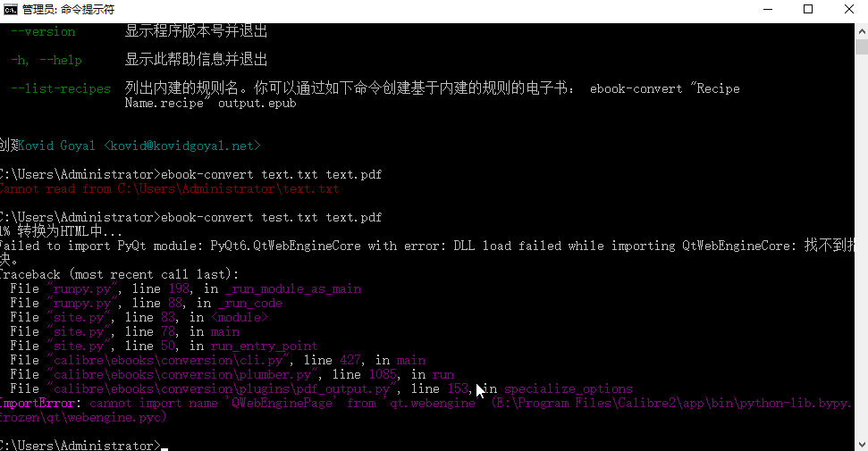This screenshot has height=451, width=868.
Task: Click the cli.py traceback file path
Action: (x=170, y=360)
